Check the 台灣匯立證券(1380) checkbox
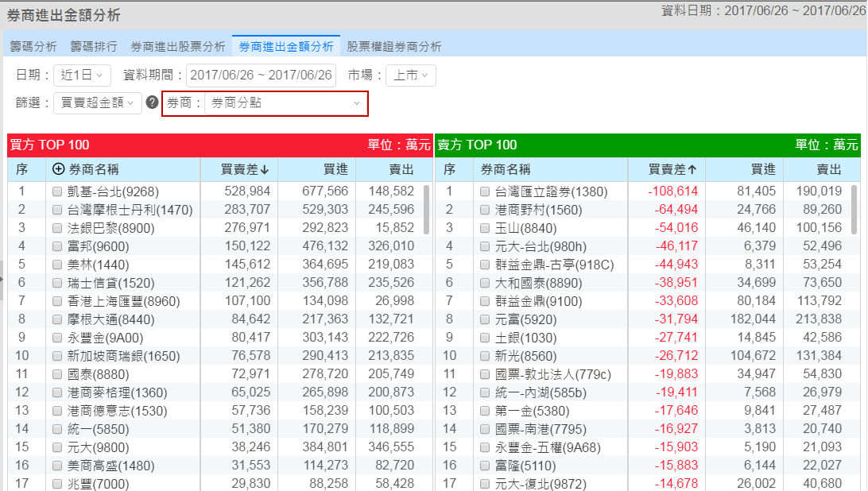 [x=485, y=191]
